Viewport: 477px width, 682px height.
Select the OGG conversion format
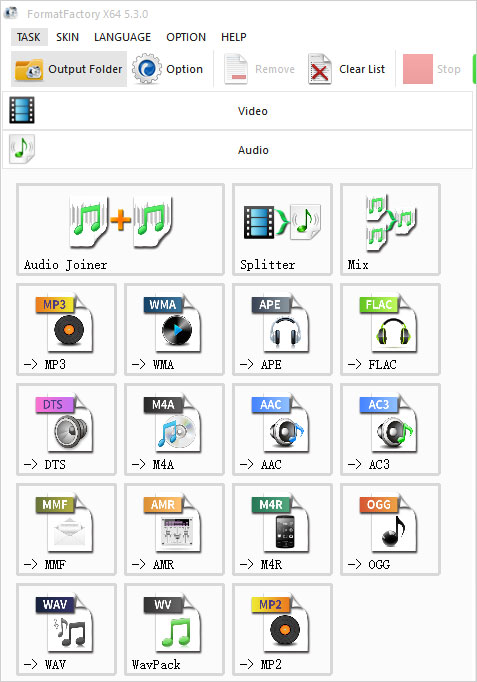tap(390, 529)
